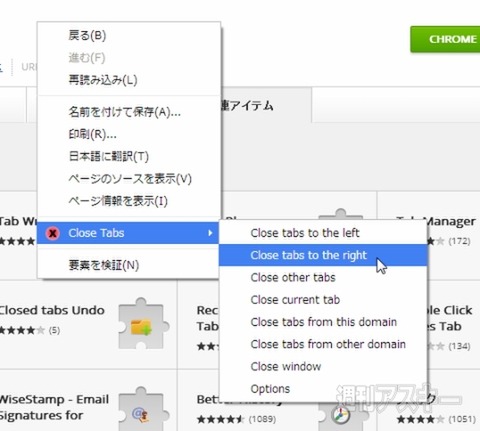Image resolution: width=480 pixels, height=431 pixels.
Task: Open the Closed tabs Undo extension title
Action: (x=52, y=310)
